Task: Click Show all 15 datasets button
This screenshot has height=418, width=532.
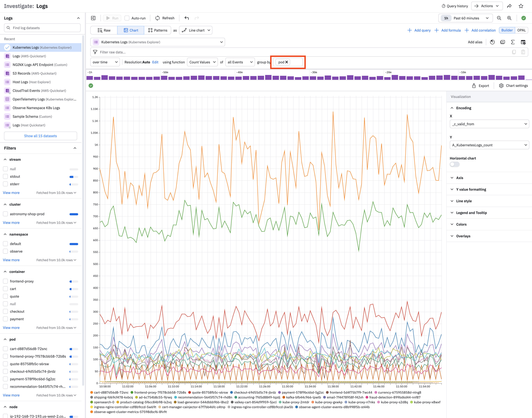Action: click(x=40, y=136)
